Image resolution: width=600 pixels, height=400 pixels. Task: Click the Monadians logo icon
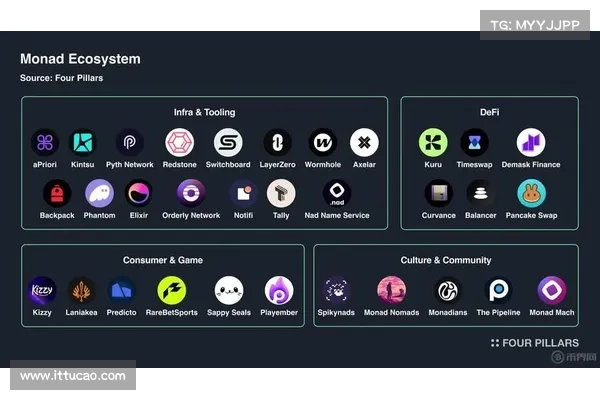448,291
